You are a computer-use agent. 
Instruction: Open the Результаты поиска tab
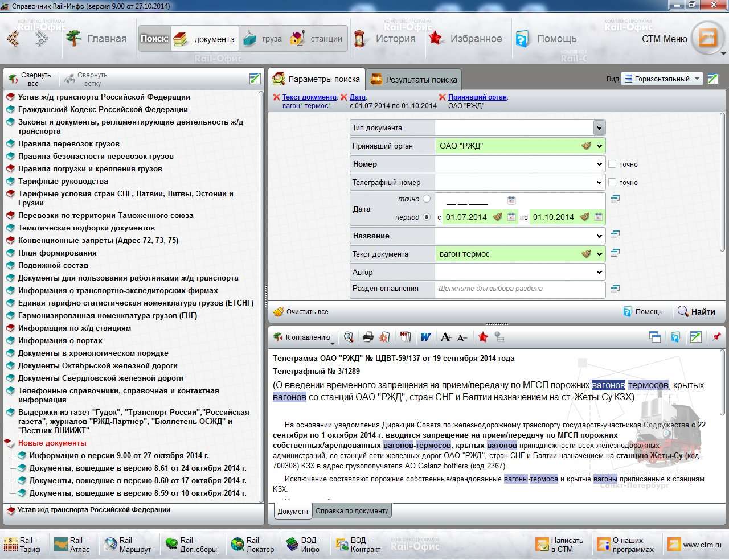(x=414, y=80)
